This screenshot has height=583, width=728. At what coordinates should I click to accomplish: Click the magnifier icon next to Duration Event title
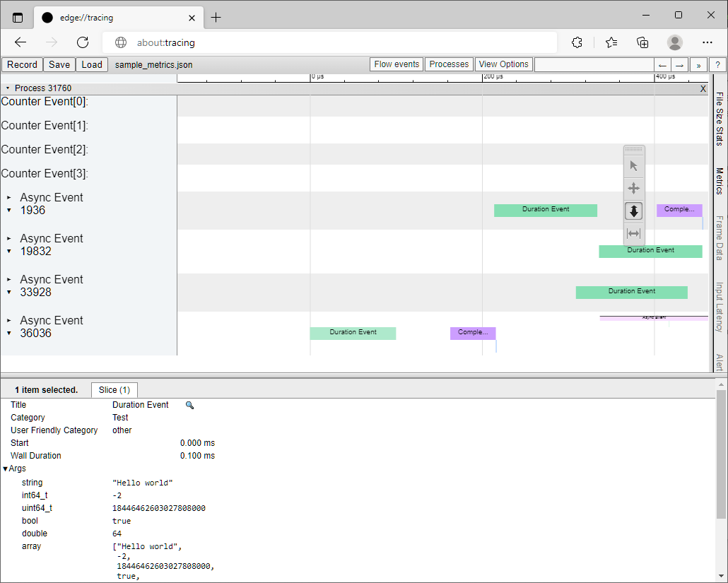pyautogui.click(x=189, y=405)
